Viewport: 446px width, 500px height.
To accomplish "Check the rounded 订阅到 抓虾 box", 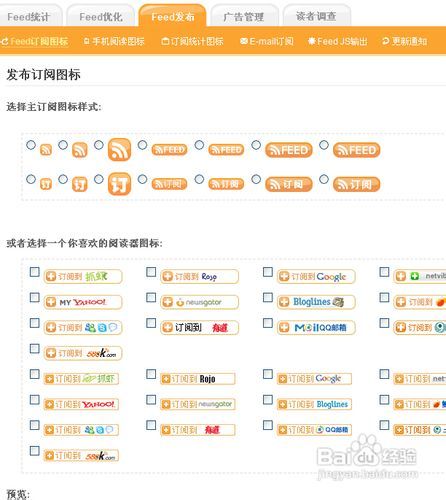I will click(35, 272).
